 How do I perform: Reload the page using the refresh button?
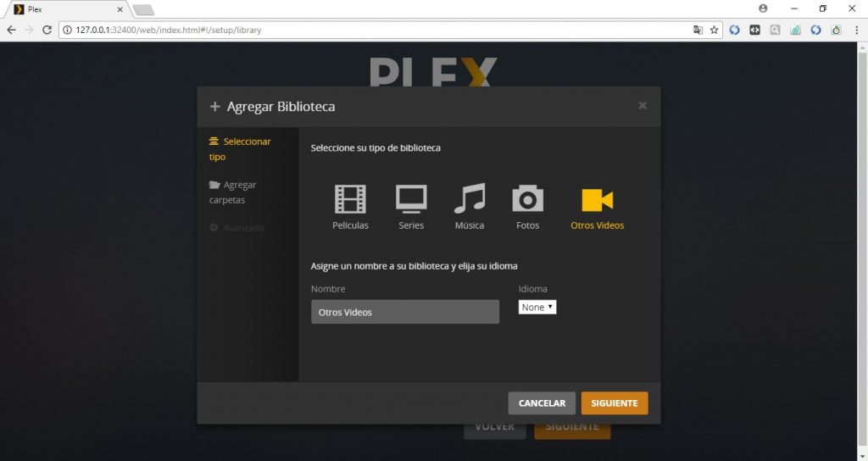47,30
